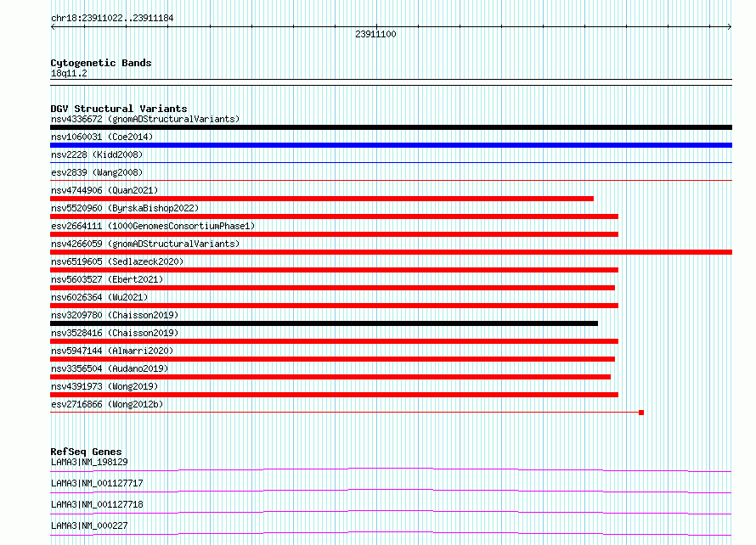Open transcript LAMA3|NM_198129
756x545 pixels.
point(89,462)
